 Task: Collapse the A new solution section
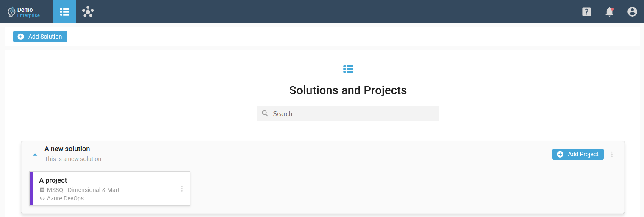35,155
